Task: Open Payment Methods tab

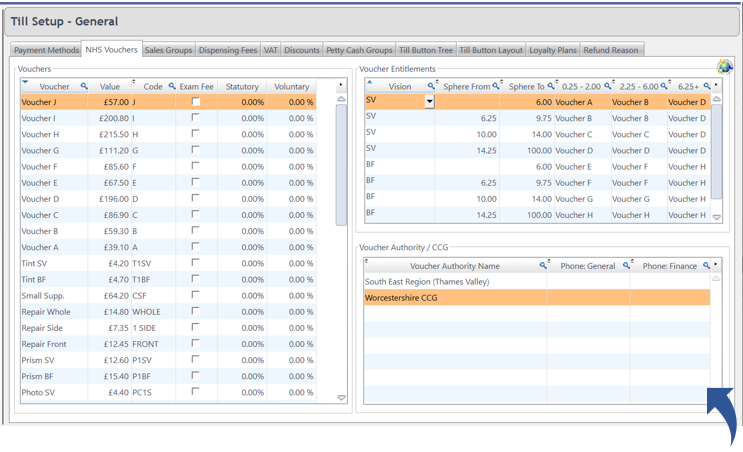Action: click(46, 50)
